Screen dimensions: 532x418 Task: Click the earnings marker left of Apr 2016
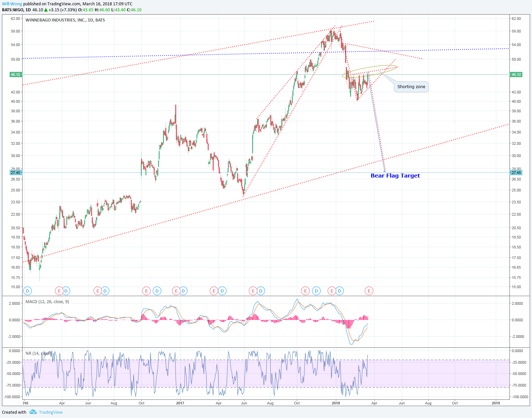pyautogui.click(x=59, y=291)
